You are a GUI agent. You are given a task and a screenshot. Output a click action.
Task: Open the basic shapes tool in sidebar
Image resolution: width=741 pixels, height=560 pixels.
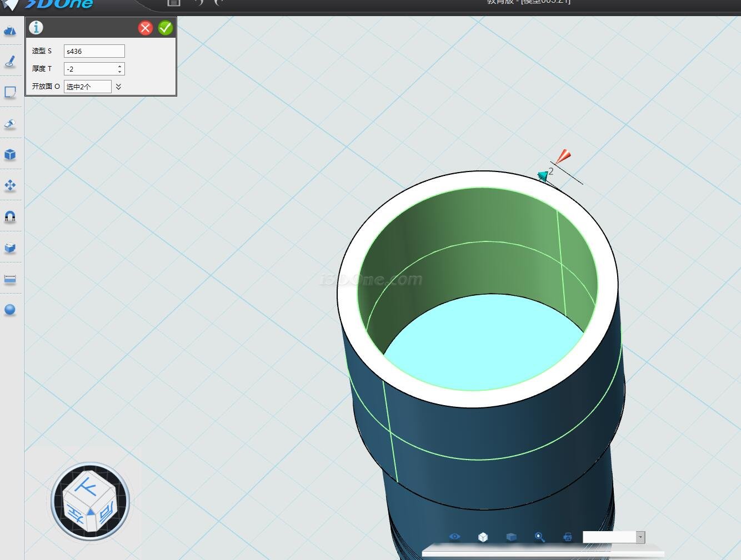point(10,31)
